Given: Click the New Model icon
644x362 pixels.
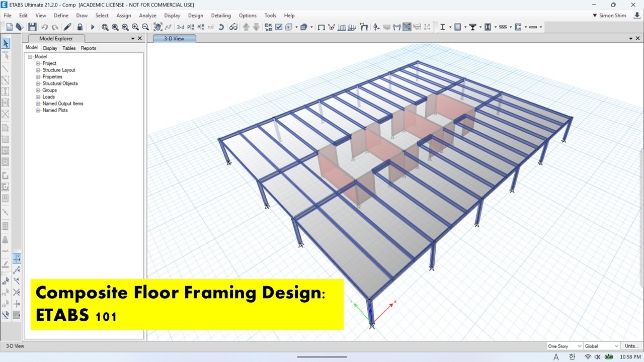Looking at the screenshot, I should pyautogui.click(x=9, y=27).
